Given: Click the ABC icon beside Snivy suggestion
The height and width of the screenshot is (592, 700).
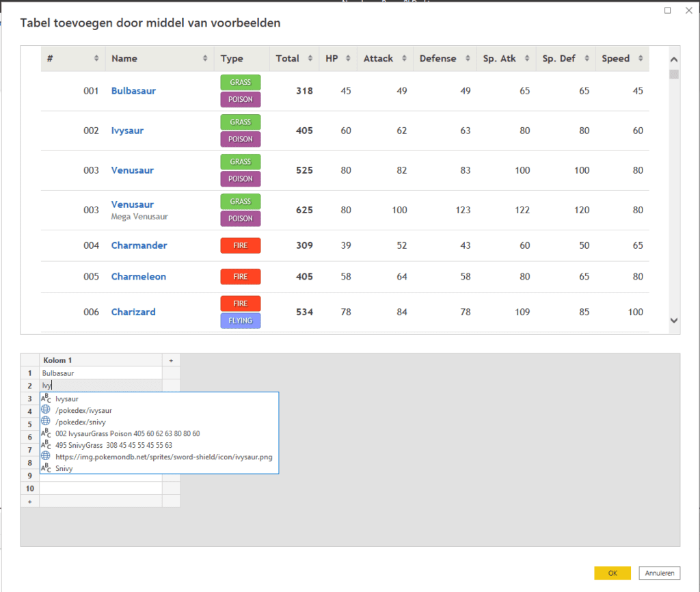Looking at the screenshot, I should (x=46, y=468).
